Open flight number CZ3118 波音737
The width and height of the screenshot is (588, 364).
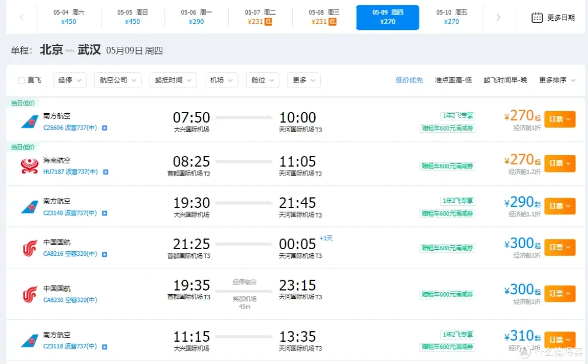click(x=70, y=346)
